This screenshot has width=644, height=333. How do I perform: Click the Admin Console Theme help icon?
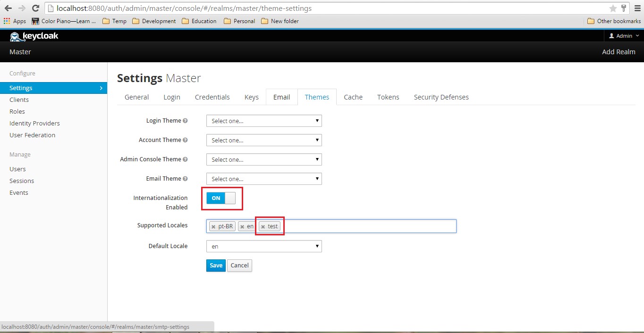point(185,159)
